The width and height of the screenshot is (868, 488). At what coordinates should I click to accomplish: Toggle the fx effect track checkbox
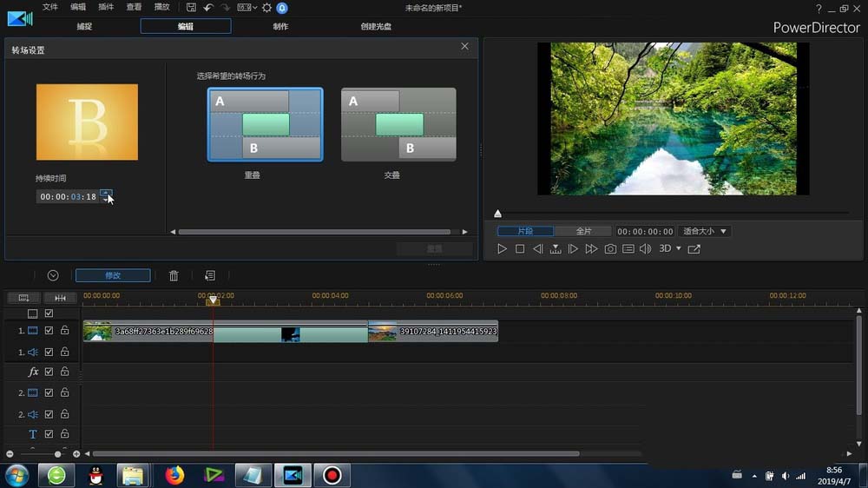[x=49, y=372]
